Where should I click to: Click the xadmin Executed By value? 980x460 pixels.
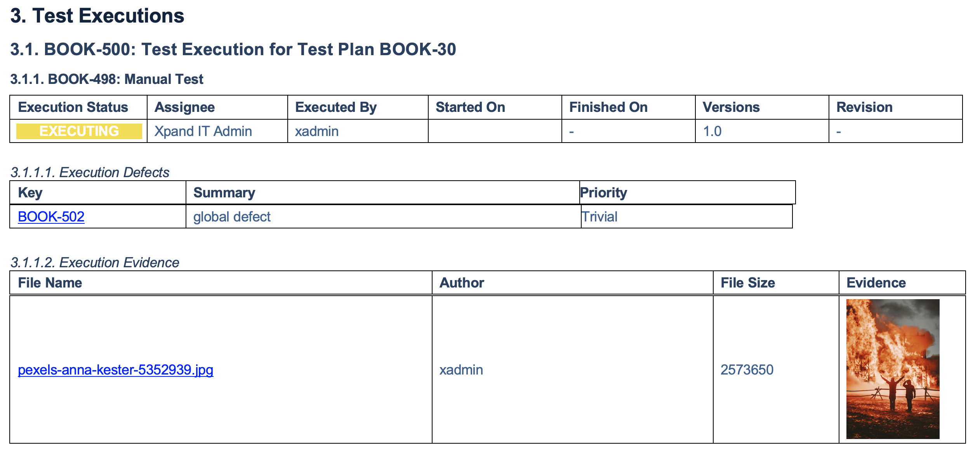[x=317, y=131]
